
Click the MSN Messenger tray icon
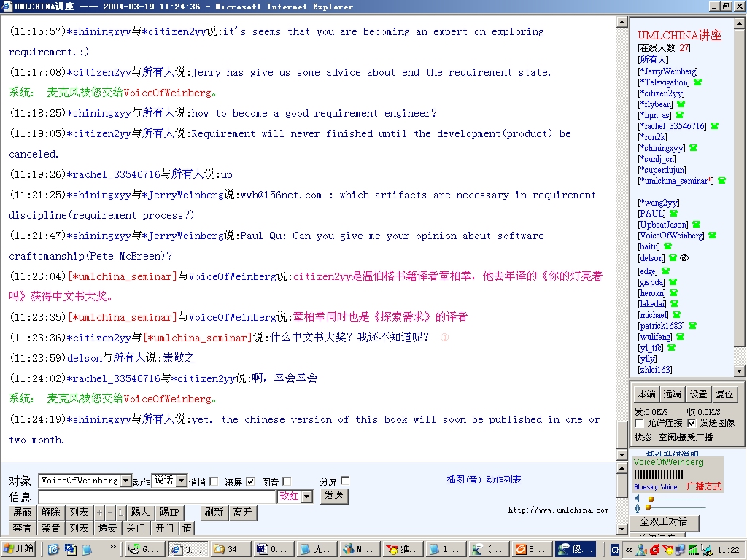(x=642, y=550)
